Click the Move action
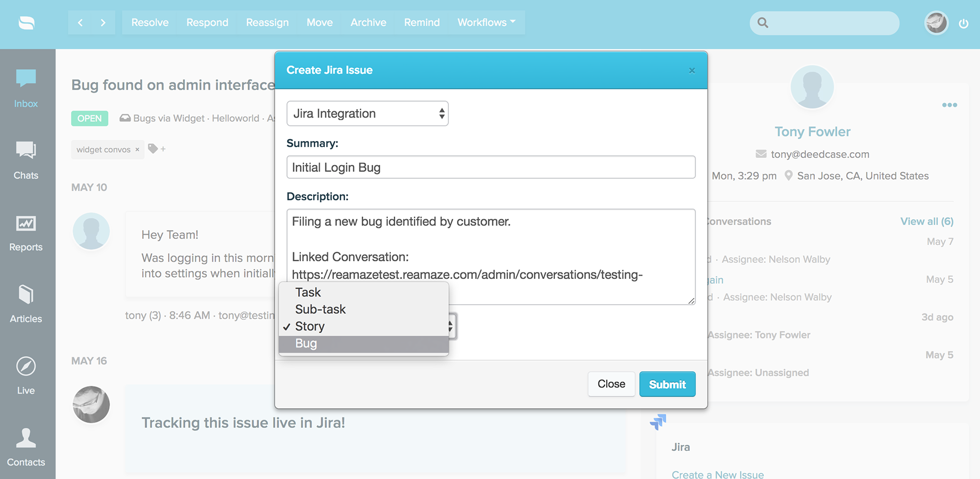This screenshot has height=479, width=980. click(x=320, y=22)
